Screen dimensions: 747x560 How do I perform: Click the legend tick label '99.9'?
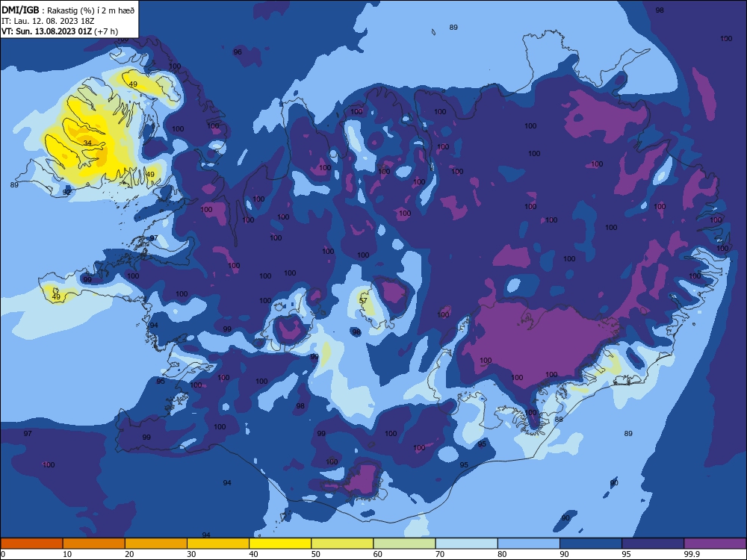(692, 554)
